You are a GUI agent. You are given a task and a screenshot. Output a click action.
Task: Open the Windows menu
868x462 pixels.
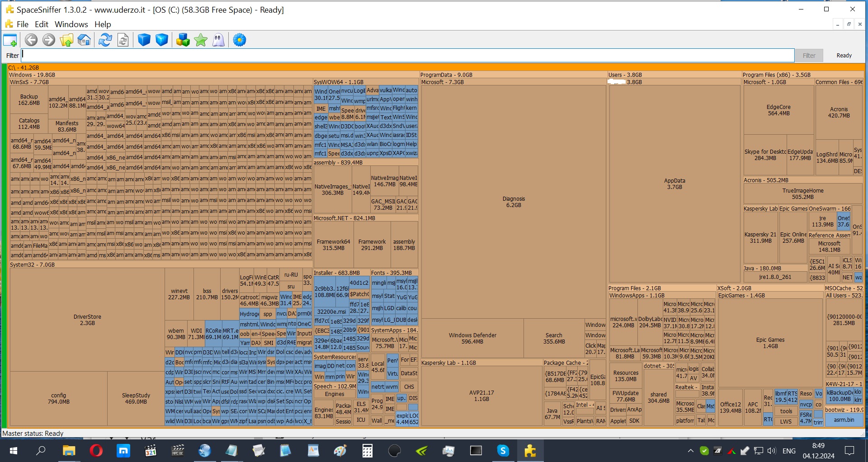click(x=71, y=24)
